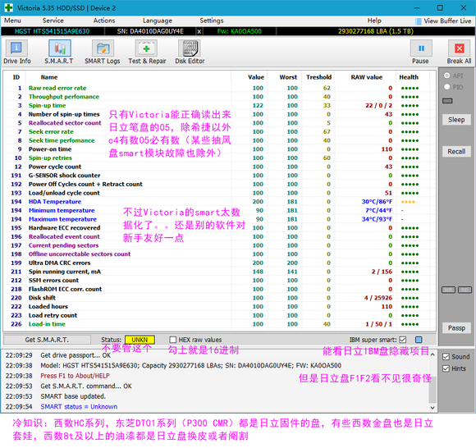Open SMART Logs view
This screenshot has width=476, height=448.
103,52
